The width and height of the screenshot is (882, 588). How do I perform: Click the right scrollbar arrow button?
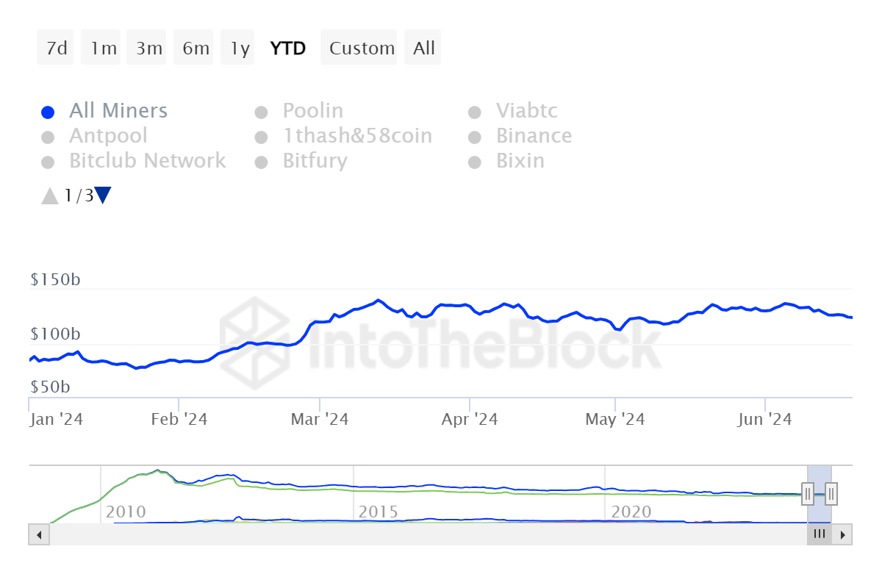pos(842,534)
